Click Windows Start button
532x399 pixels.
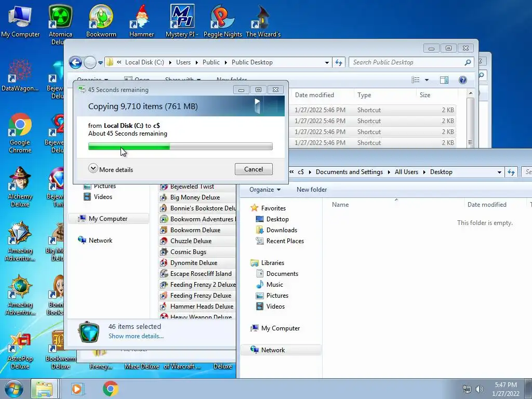point(14,389)
